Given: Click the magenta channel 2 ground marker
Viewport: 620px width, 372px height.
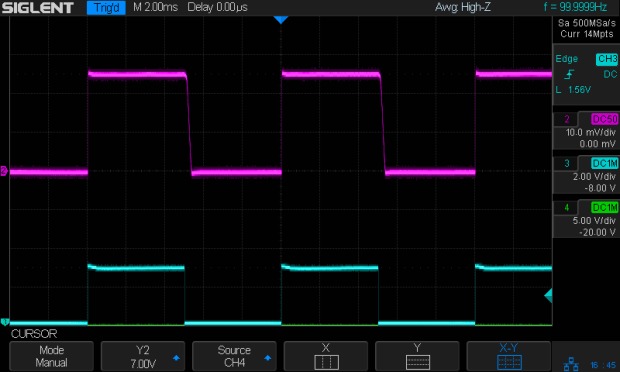Looking at the screenshot, I should [4, 171].
